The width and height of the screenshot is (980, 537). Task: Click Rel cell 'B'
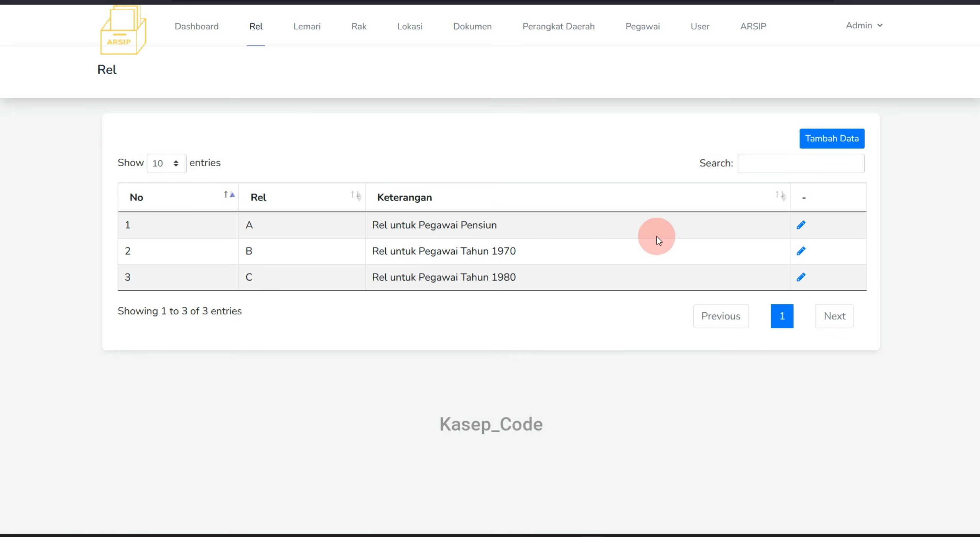pos(302,251)
